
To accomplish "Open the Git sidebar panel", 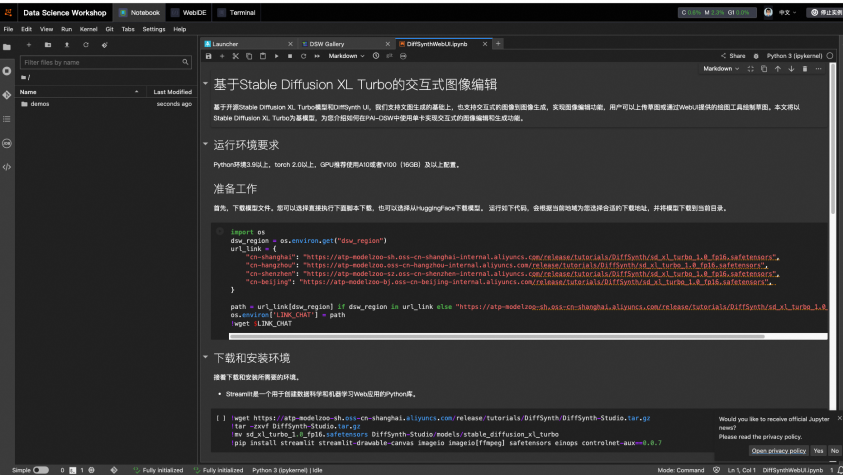I will point(7,95).
